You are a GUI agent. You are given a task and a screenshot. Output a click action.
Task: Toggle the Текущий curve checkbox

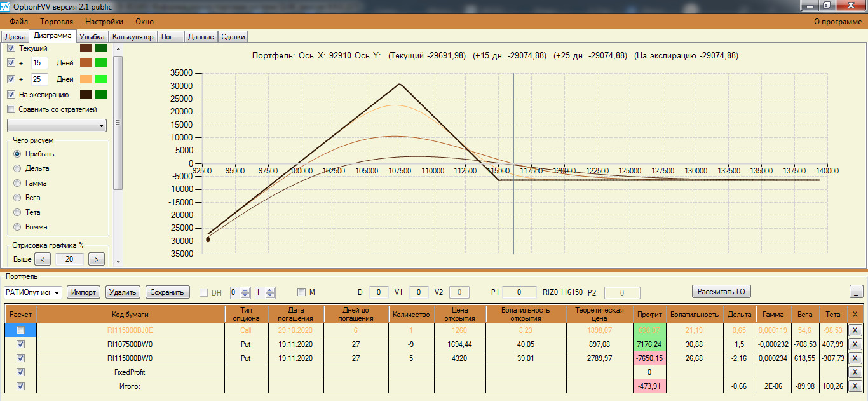tap(11, 48)
